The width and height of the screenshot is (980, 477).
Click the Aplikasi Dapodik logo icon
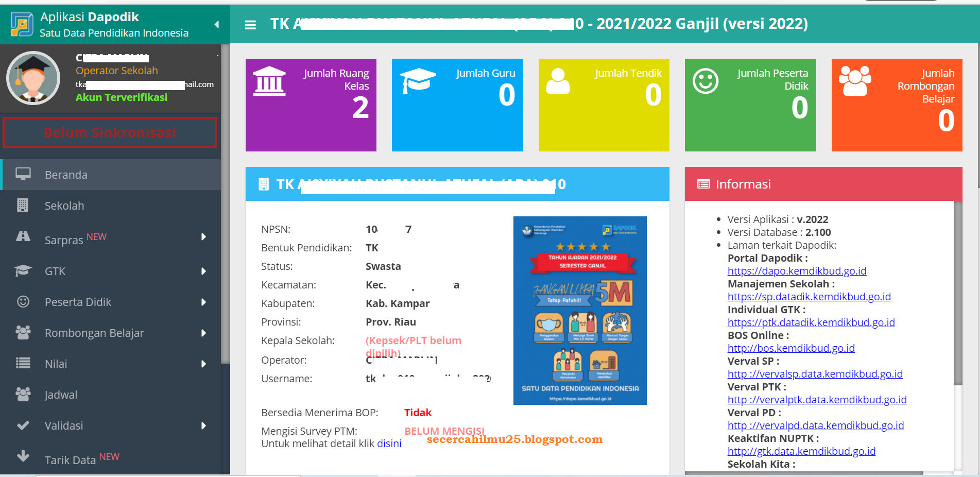coord(22,24)
